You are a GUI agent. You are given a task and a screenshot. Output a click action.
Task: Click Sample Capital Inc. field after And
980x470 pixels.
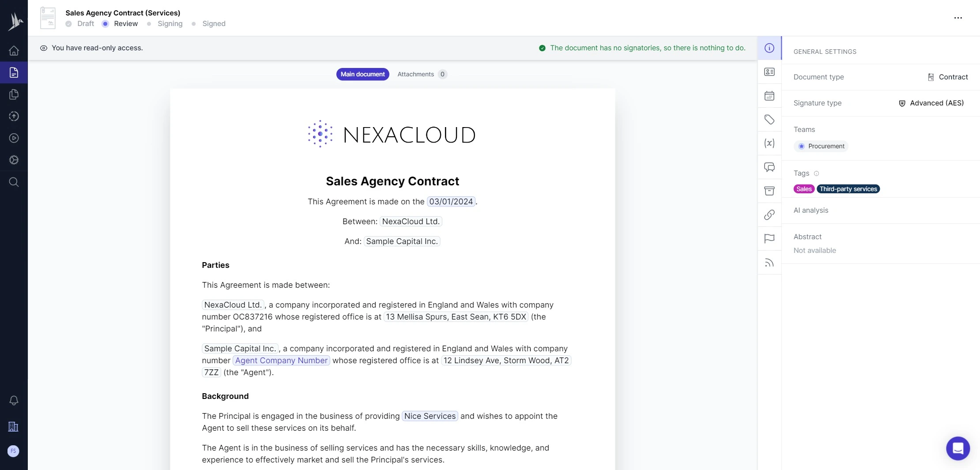[x=402, y=241]
